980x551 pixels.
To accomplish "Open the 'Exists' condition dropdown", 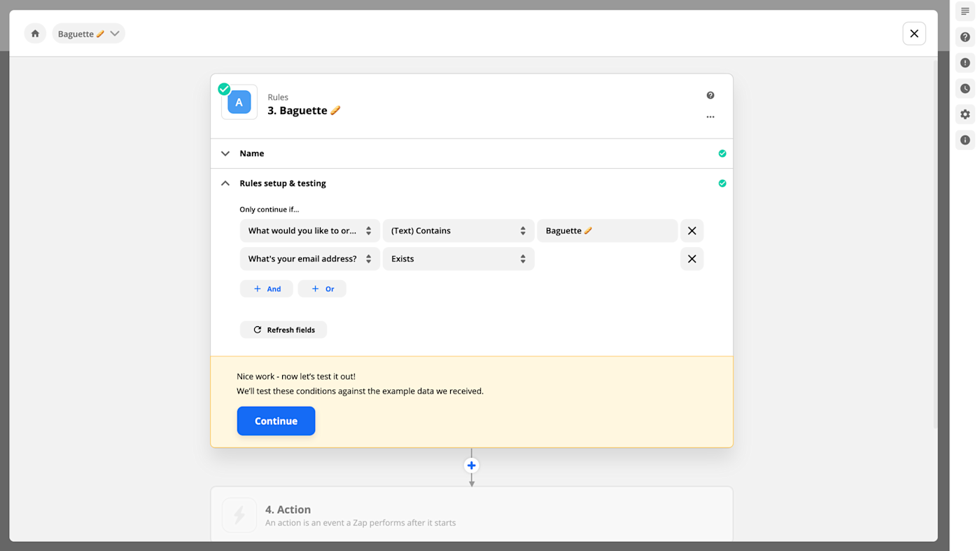I will click(x=458, y=259).
